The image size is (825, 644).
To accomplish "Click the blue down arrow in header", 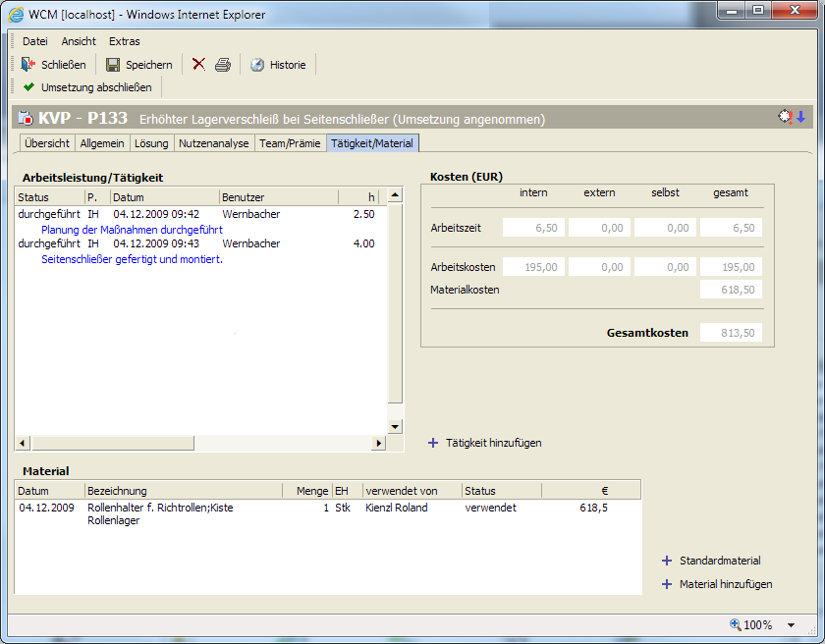I will [x=800, y=117].
